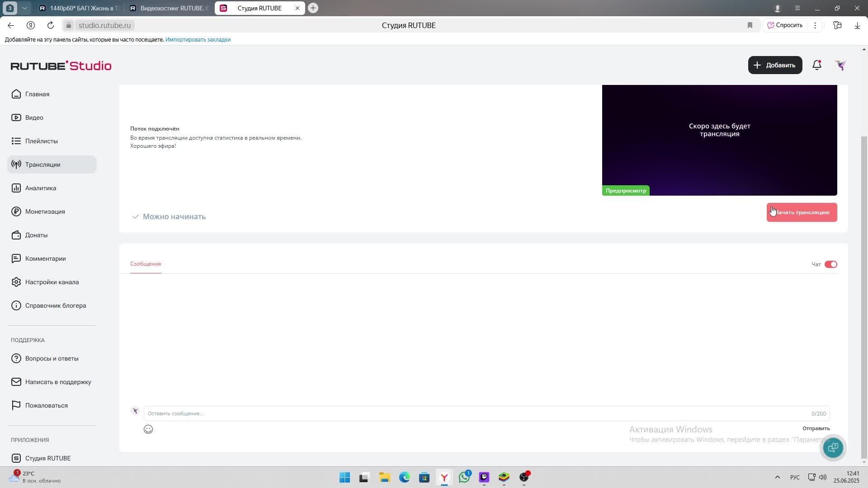Open the Видео section

pos(52,117)
